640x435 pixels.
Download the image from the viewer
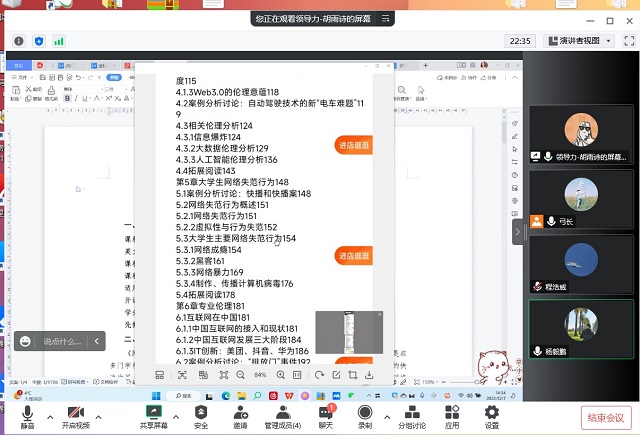pyautogui.click(x=369, y=375)
